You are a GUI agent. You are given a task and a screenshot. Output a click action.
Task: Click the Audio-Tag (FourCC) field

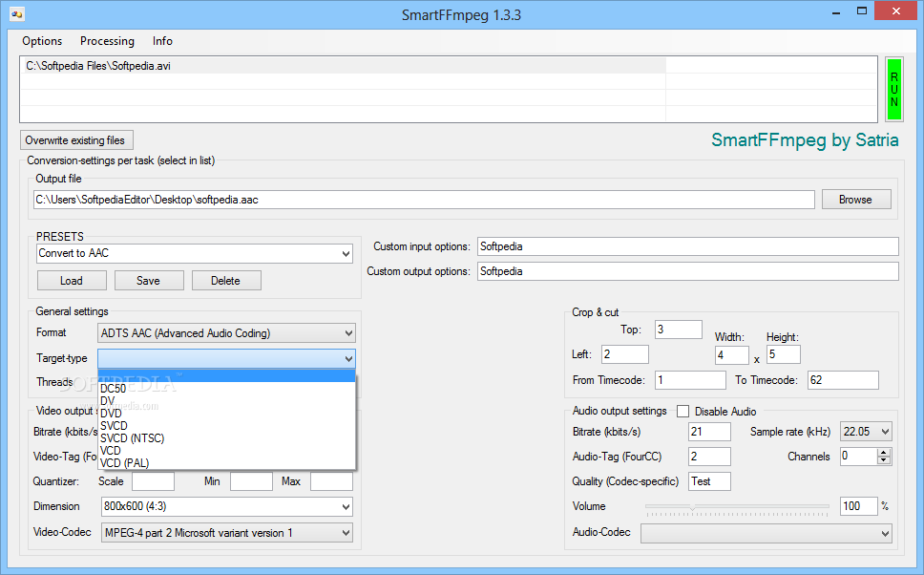tap(709, 457)
